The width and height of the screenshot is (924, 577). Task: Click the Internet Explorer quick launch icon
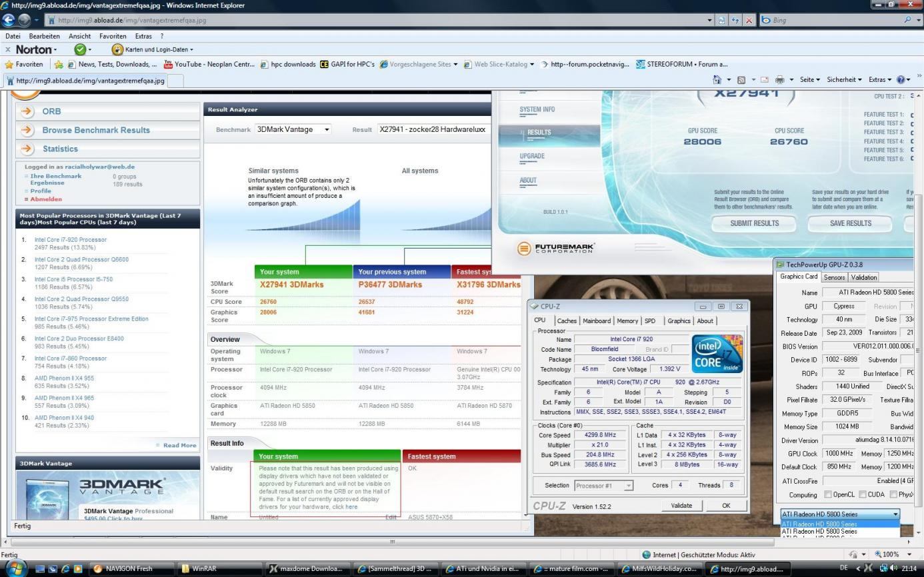pyautogui.click(x=65, y=569)
